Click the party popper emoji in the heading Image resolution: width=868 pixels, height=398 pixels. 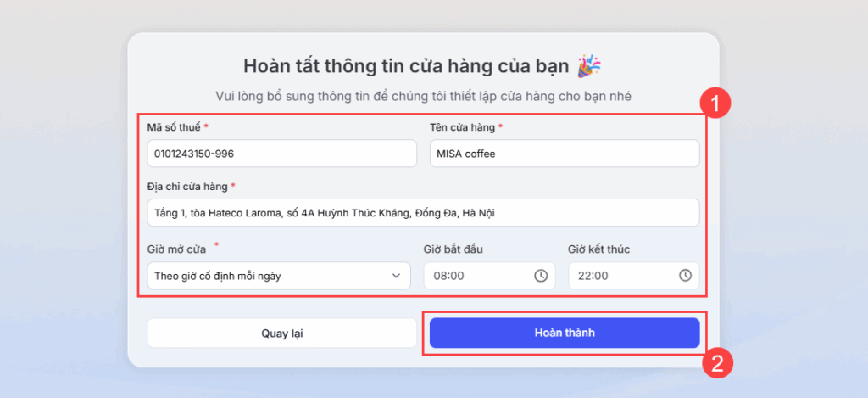coord(589,65)
